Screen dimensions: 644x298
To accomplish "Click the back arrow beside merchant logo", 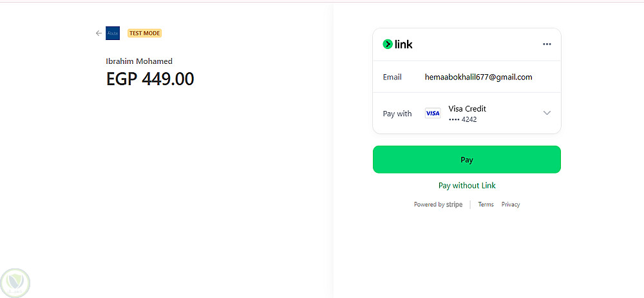I will point(99,33).
